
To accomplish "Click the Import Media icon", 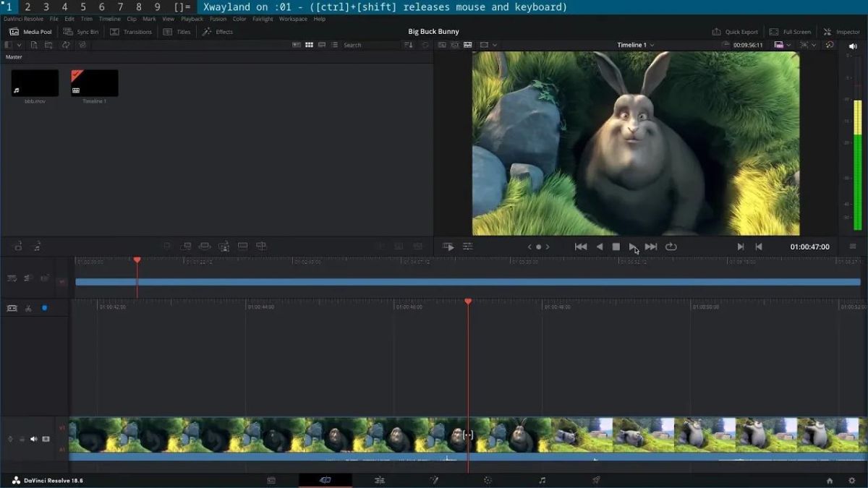I will tap(33, 45).
